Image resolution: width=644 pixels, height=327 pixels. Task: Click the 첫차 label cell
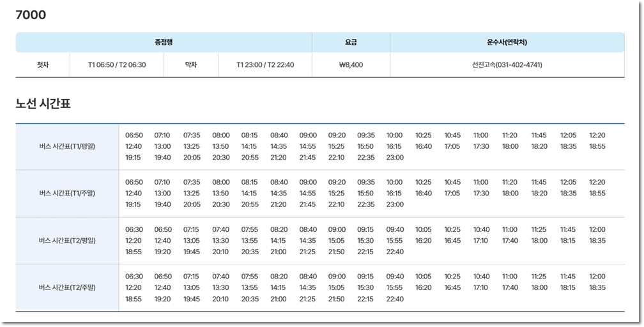click(x=43, y=65)
